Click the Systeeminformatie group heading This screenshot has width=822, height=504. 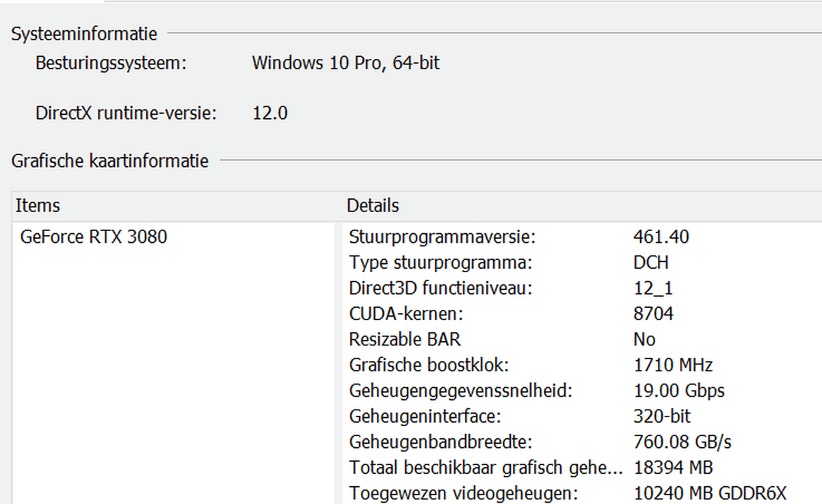coord(84,34)
